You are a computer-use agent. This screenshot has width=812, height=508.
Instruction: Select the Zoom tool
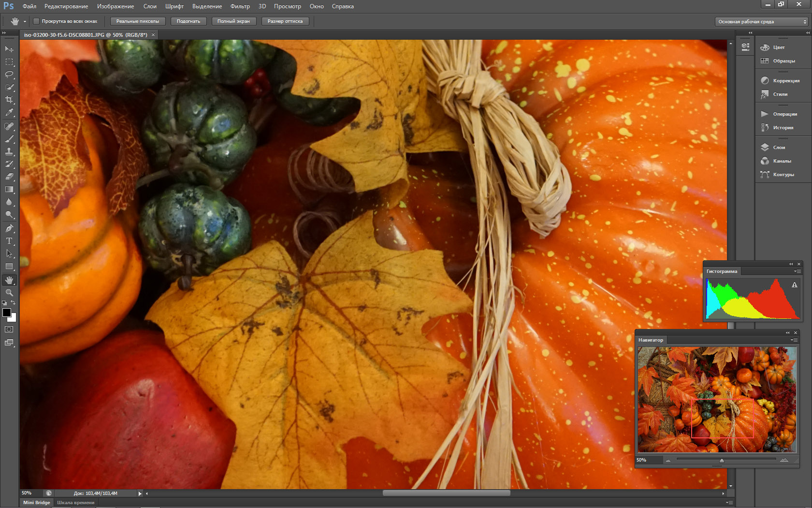click(9, 293)
